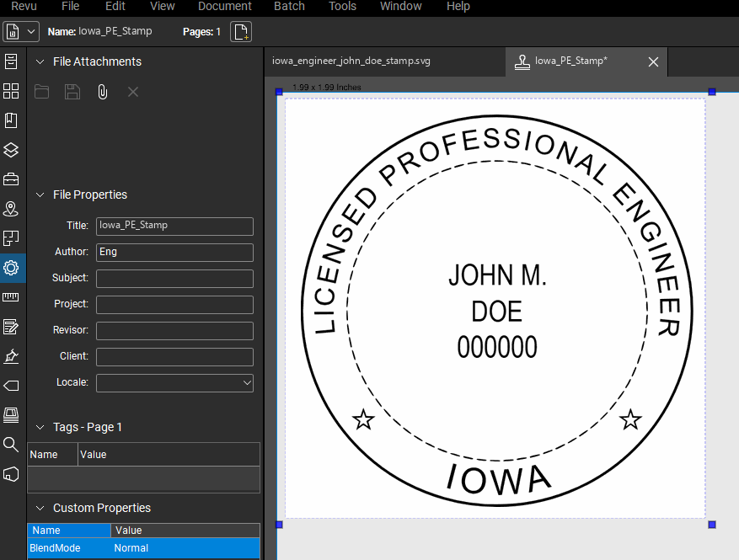The width and height of the screenshot is (739, 560).
Task: Click the top-right blue selection handle
Action: [712, 92]
